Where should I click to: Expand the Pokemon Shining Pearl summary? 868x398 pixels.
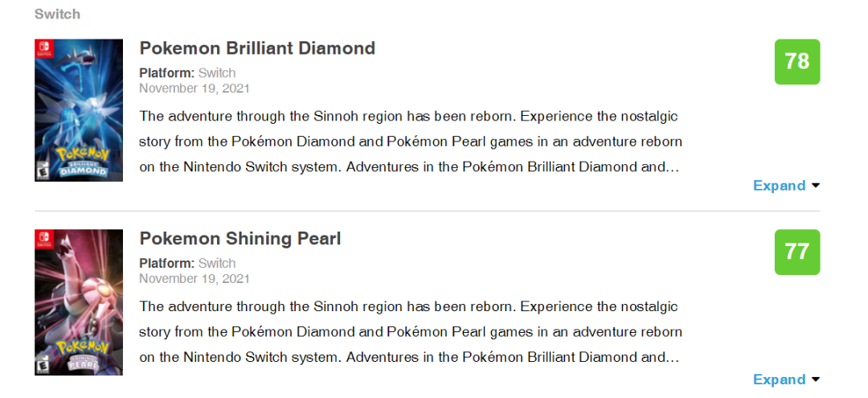click(786, 380)
